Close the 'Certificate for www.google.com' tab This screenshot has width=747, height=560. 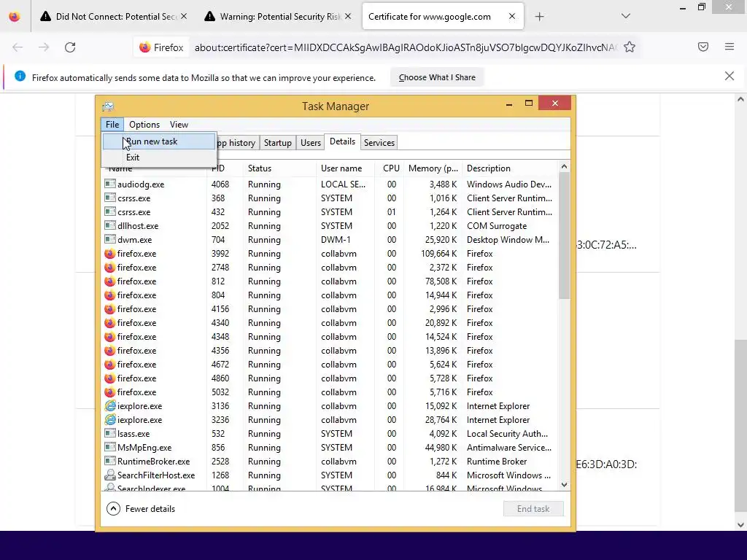pyautogui.click(x=511, y=16)
